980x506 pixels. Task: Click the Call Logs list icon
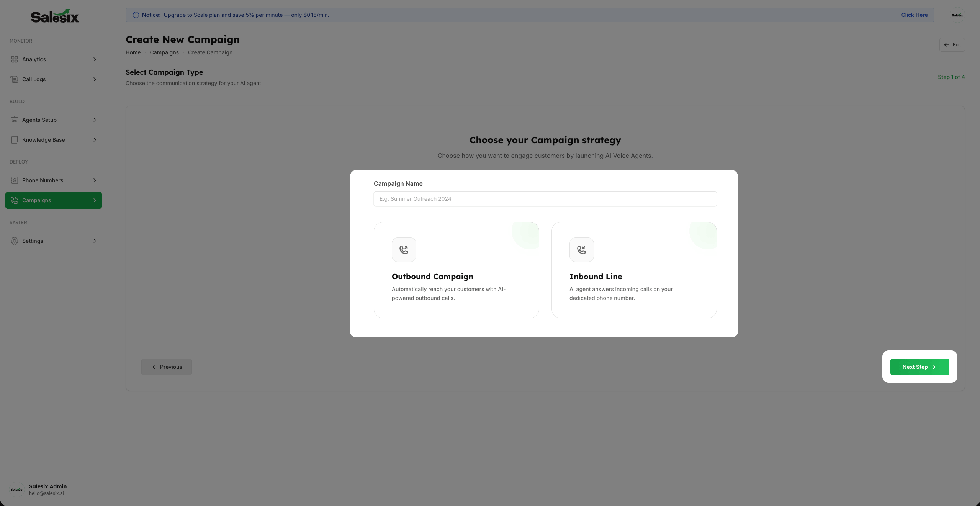(15, 79)
